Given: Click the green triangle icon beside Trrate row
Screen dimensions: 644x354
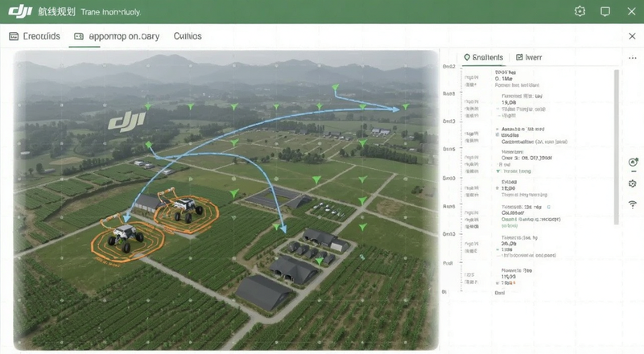Looking at the screenshot, I should tap(498, 171).
